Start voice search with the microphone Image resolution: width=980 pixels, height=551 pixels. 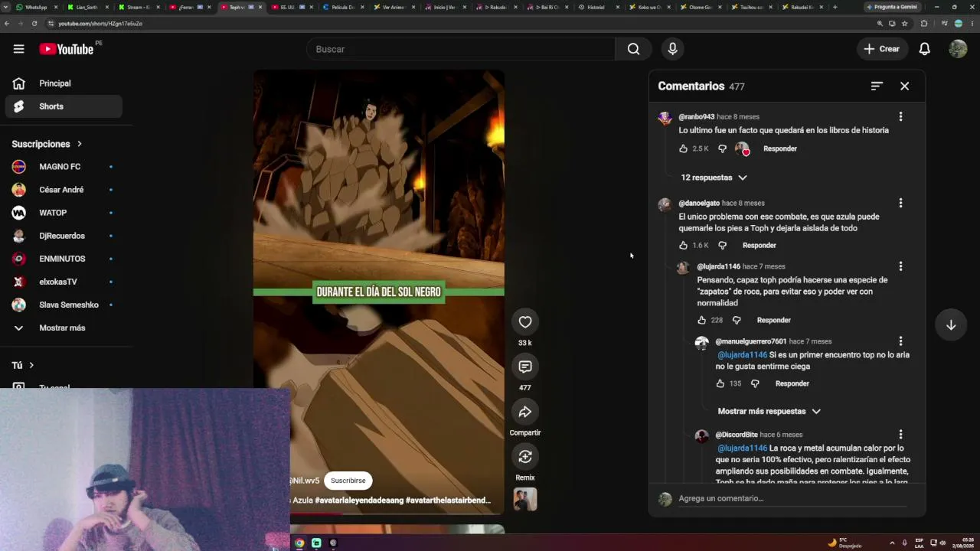click(672, 49)
